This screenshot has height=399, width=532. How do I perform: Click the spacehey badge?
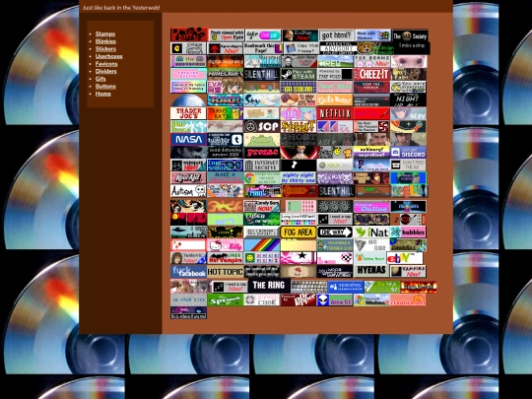click(x=346, y=287)
